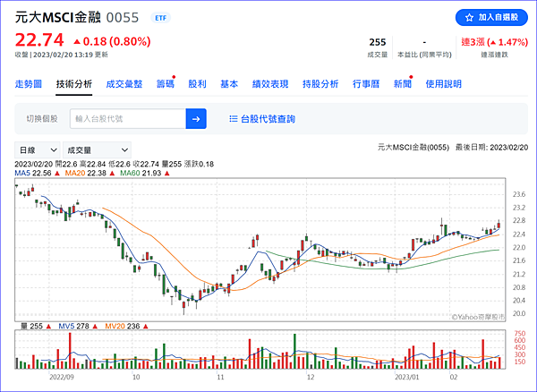Viewport: 537px width, 392px height.
Task: Open the 使用說明 tab
Action: [x=444, y=84]
